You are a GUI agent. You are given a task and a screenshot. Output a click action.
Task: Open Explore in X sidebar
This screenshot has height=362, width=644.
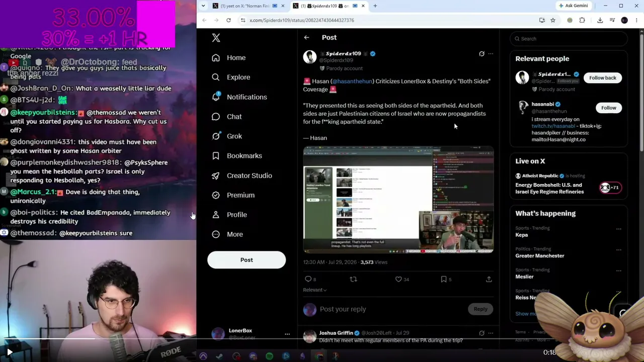(231, 77)
